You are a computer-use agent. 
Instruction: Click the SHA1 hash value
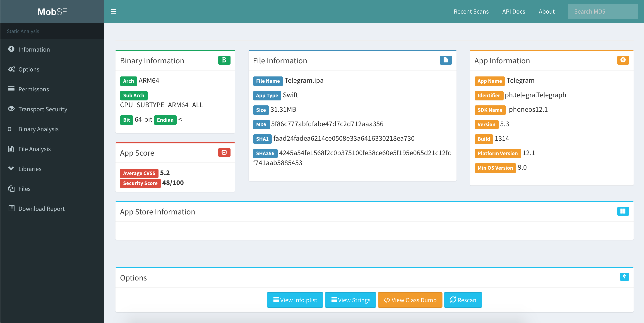click(344, 138)
